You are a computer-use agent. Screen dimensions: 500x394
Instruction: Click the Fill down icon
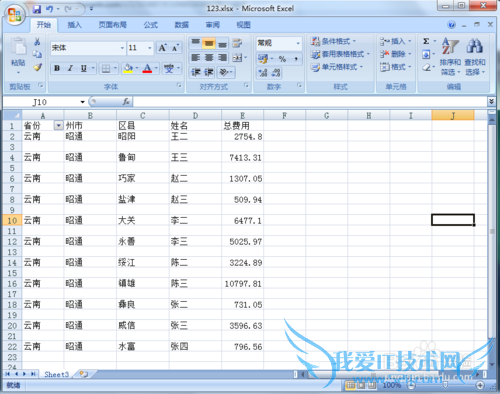426,54
